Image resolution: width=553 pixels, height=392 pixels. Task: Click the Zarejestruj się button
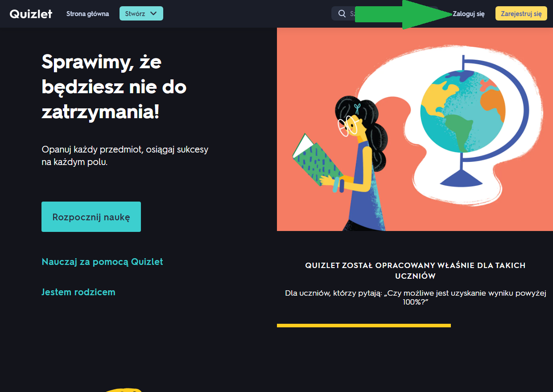pos(521,14)
